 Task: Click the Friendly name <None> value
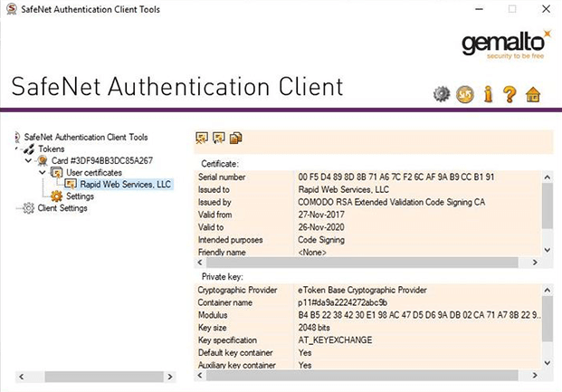(x=312, y=252)
